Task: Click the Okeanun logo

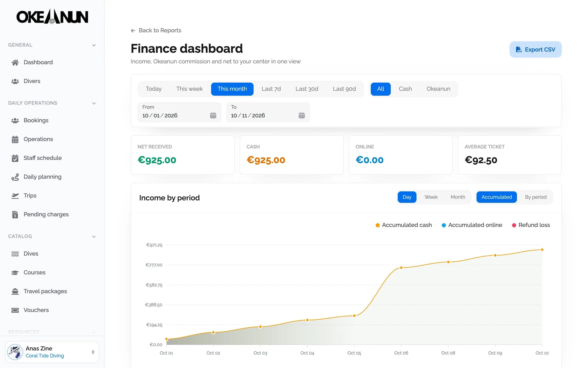Action: (52, 17)
